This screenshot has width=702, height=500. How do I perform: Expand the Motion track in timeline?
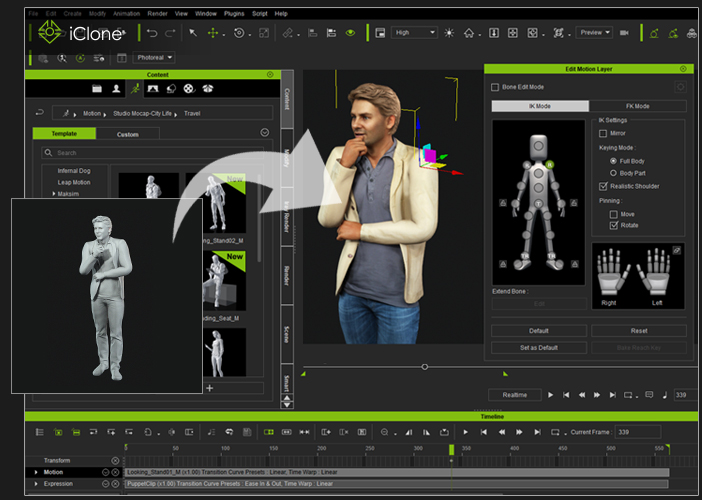coord(36,472)
